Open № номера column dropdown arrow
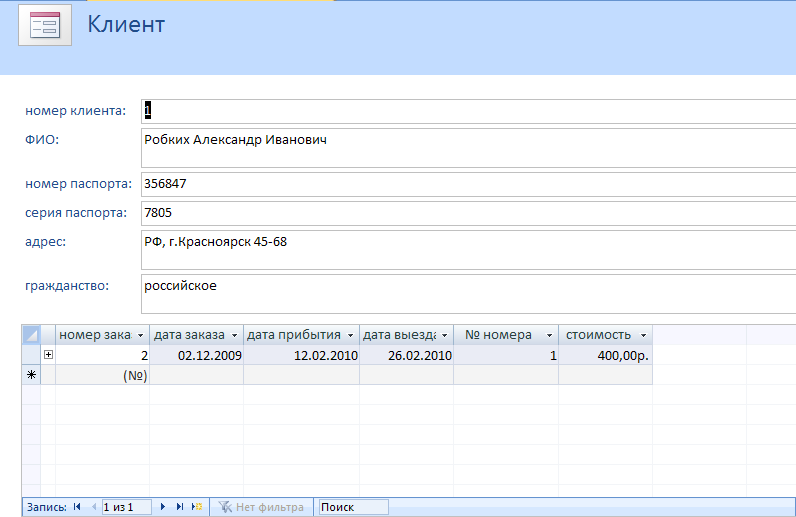796x517 pixels. [549, 335]
